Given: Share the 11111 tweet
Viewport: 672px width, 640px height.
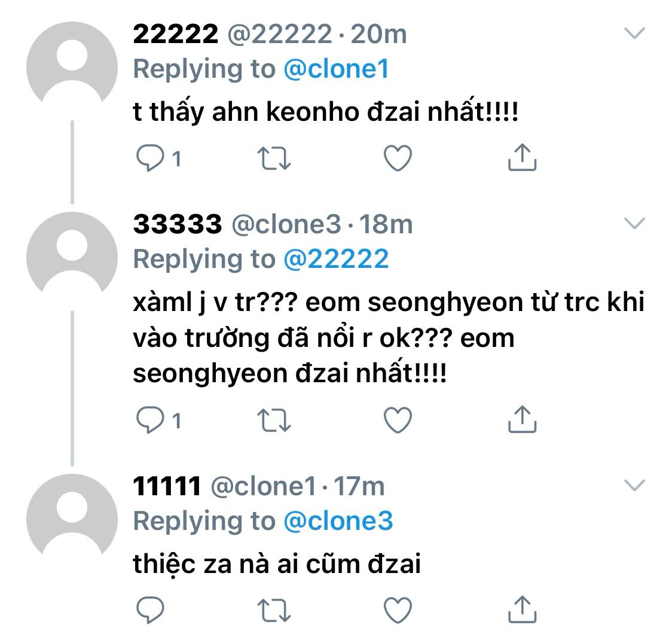Looking at the screenshot, I should (x=521, y=609).
